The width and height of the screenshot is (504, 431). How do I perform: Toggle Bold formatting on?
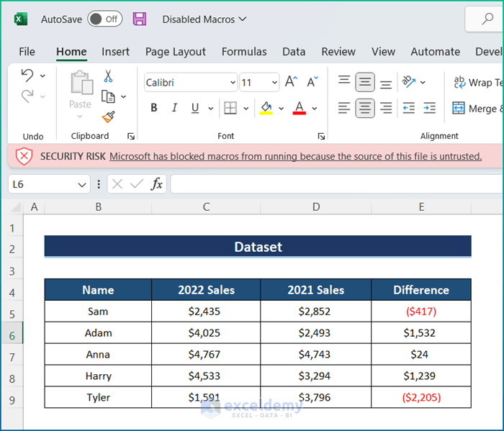pos(153,109)
